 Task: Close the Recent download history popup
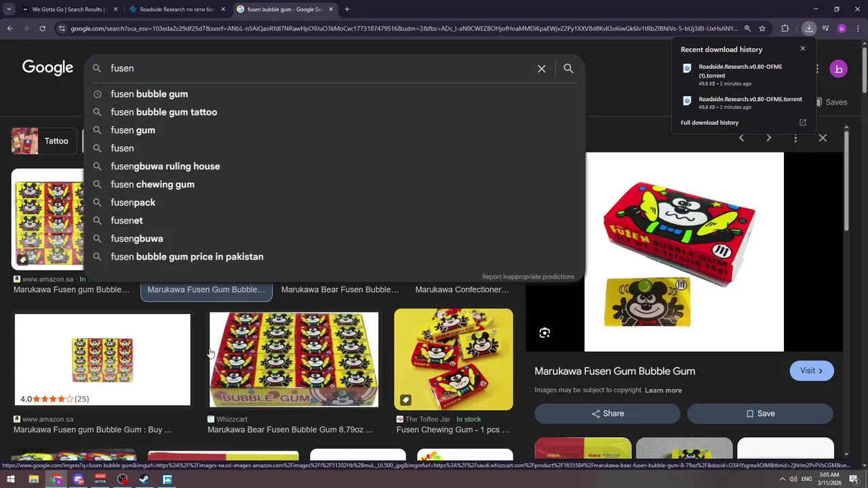point(803,49)
